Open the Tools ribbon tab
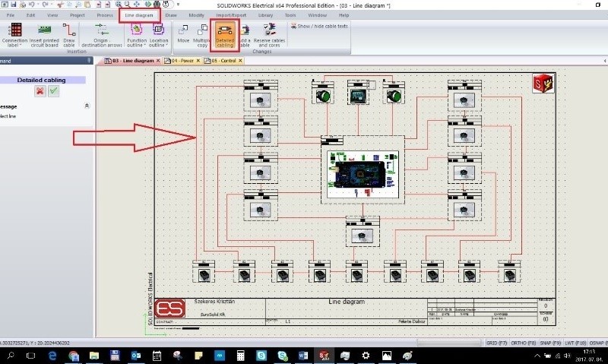The image size is (608, 364). [290, 15]
